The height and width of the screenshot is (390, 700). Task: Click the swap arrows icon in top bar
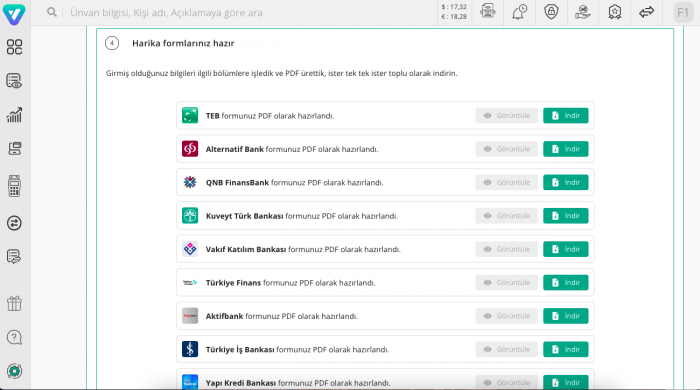[646, 12]
